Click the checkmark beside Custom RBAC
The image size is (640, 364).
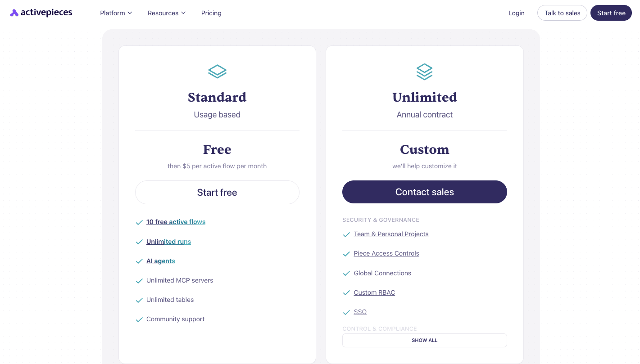pyautogui.click(x=347, y=292)
